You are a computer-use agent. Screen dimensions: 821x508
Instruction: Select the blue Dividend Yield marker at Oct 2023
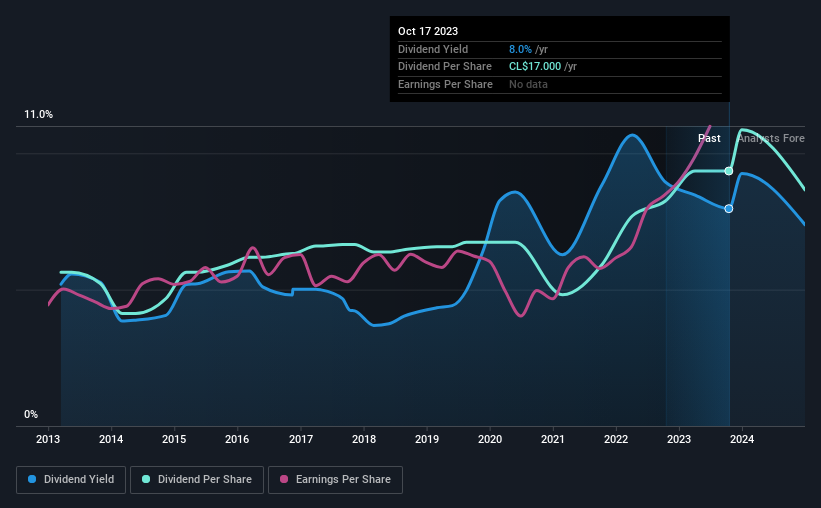click(x=729, y=208)
